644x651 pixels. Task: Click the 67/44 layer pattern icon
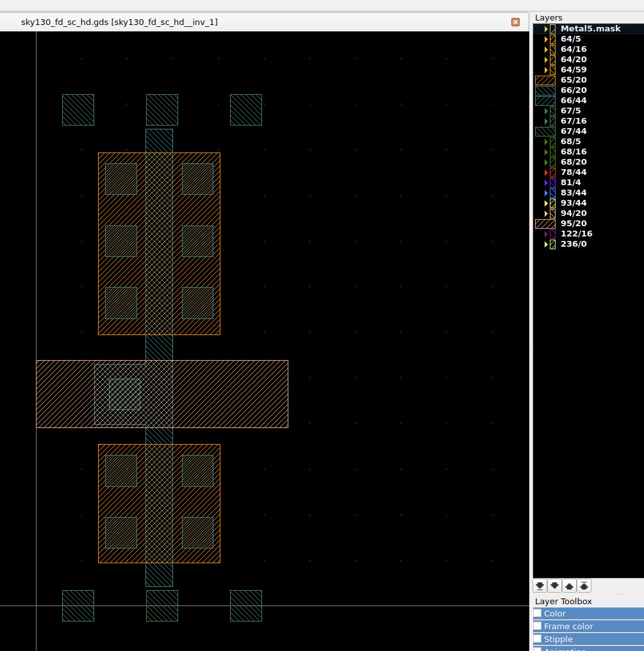pos(545,131)
